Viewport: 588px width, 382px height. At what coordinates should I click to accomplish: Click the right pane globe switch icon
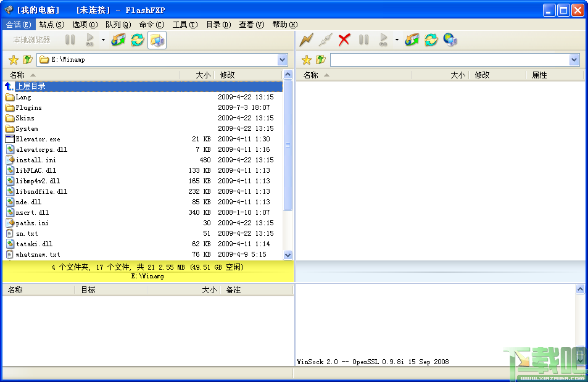pos(450,39)
